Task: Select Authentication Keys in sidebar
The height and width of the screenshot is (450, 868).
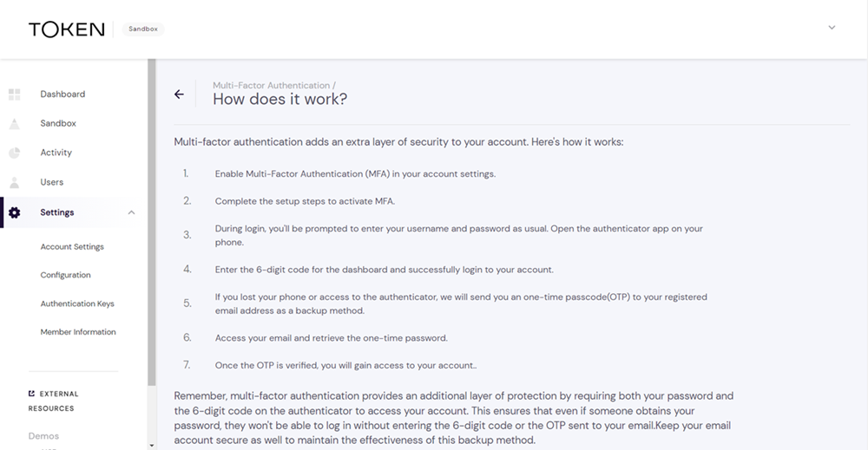Action: [x=77, y=304]
